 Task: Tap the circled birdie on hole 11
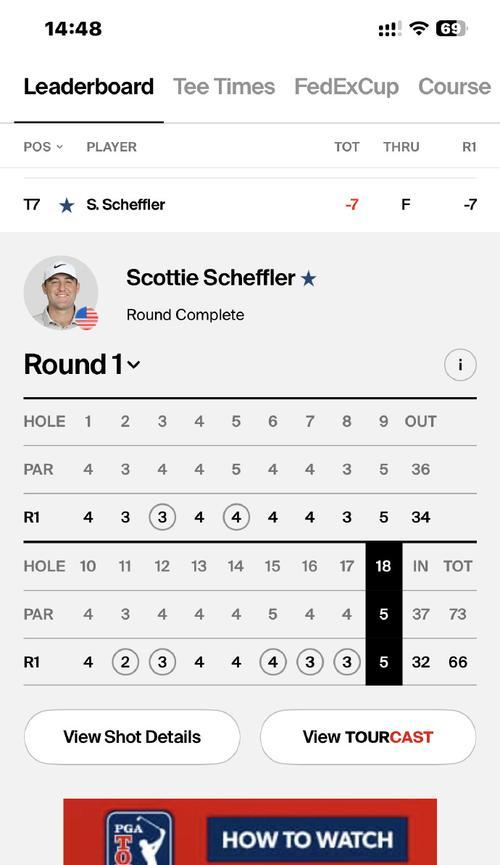(125, 662)
